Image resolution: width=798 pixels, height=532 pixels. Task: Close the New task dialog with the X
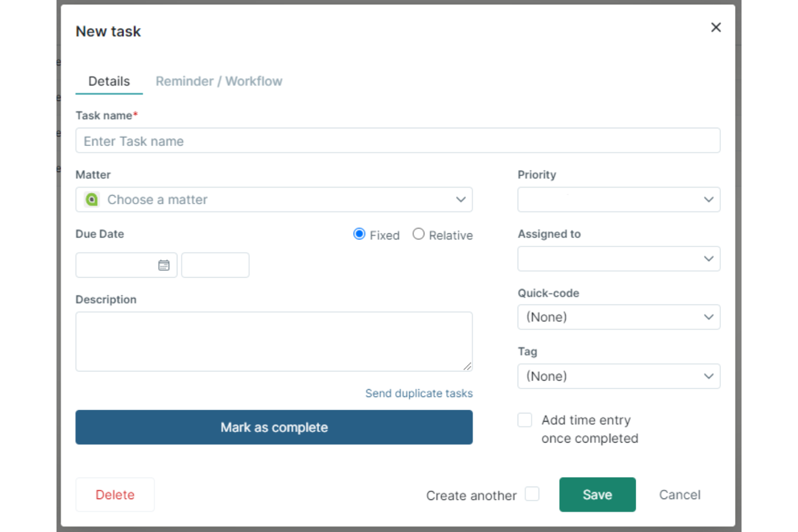[x=716, y=27]
